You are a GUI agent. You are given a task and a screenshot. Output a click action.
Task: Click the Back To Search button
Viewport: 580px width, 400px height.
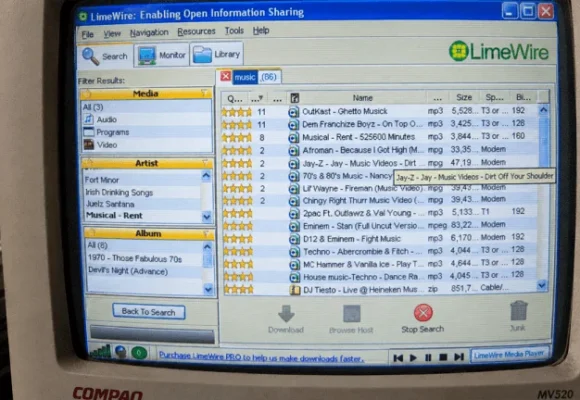149,312
